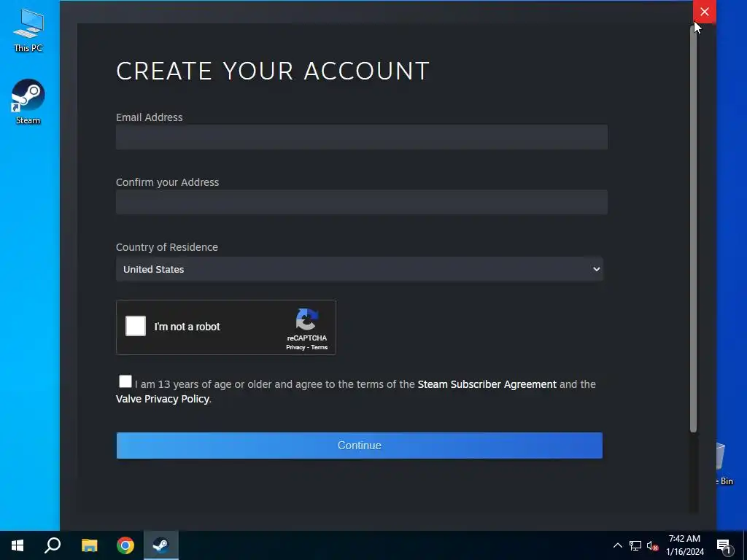The width and height of the screenshot is (747, 560).
Task: Click the muted volume tray icon
Action: [652, 545]
